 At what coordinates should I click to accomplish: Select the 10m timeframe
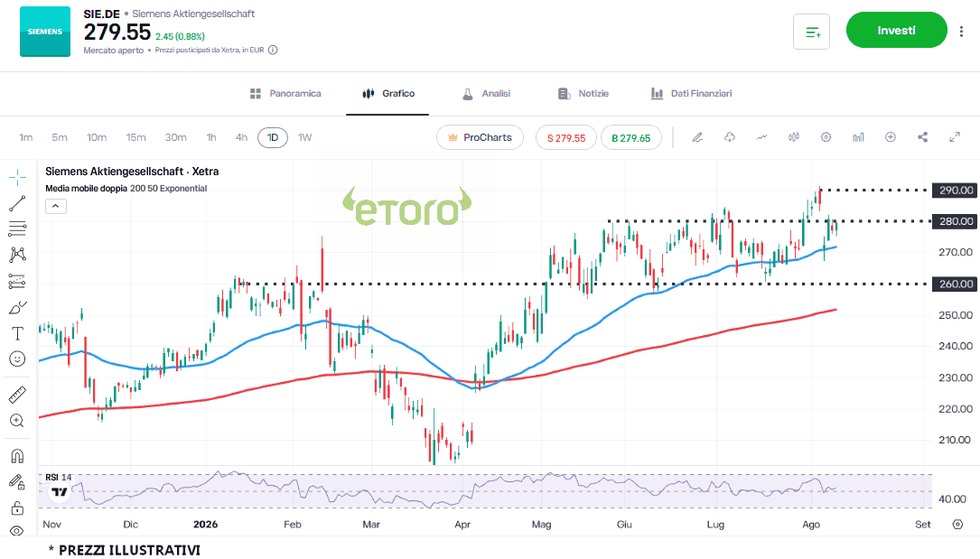(97, 137)
